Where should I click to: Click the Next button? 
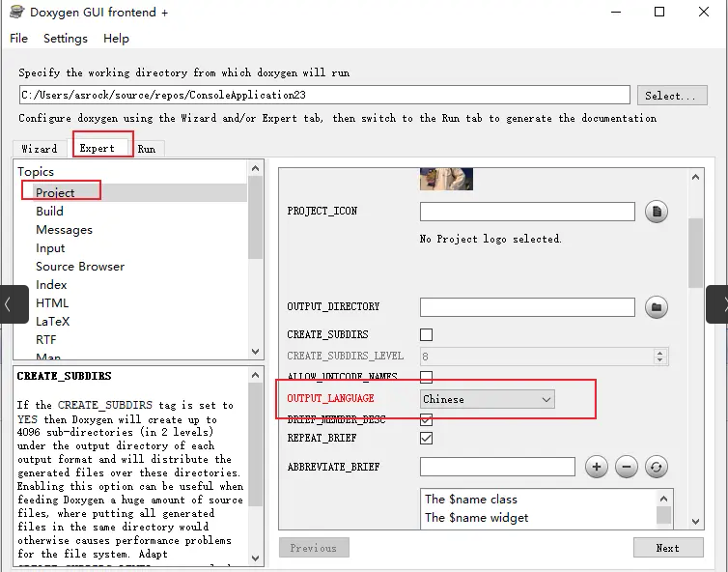coord(668,548)
